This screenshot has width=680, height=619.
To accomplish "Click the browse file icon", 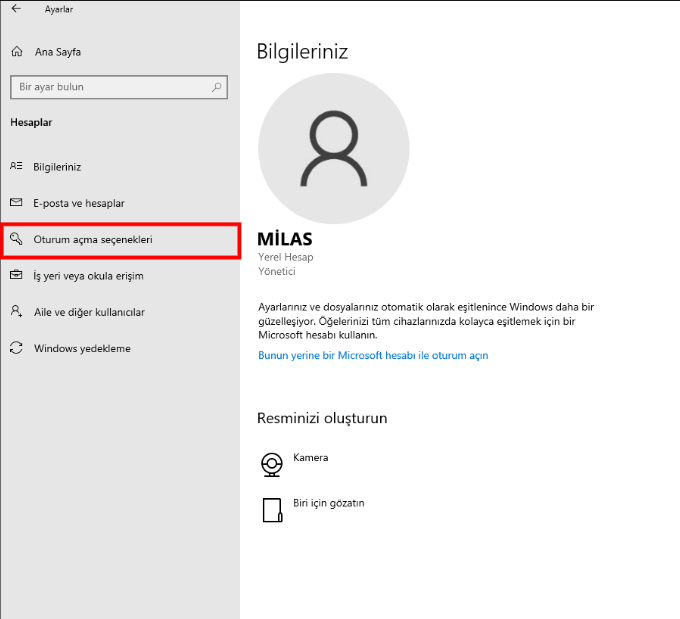I will point(272,510).
